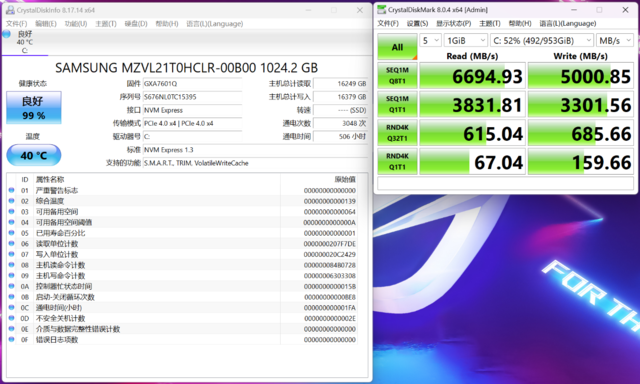The image size is (640, 384).
Task: Select the blue status orb for drive C:
Action: pos(7,34)
